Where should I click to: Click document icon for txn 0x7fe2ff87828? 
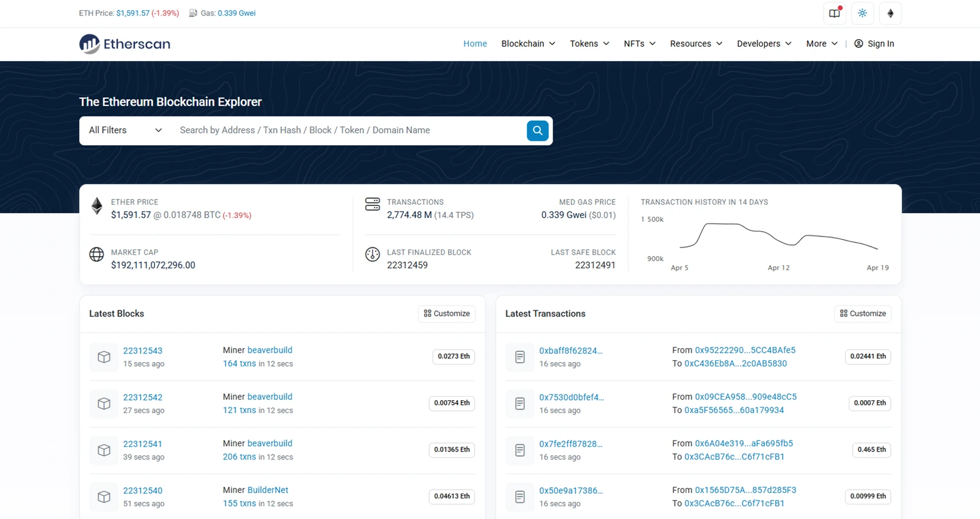tap(520, 450)
